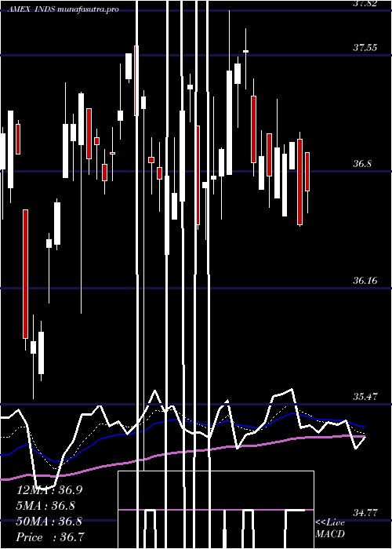Image resolution: width=392 pixels, height=549 pixels.
Task: Click the Price : 36.7 legend entry
Action: [50, 537]
